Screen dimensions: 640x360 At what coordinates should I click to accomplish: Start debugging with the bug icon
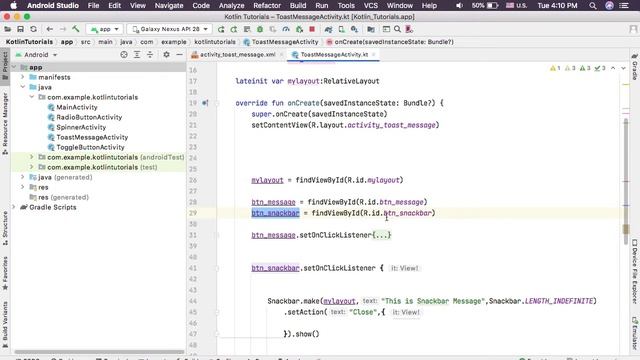[x=260, y=29]
